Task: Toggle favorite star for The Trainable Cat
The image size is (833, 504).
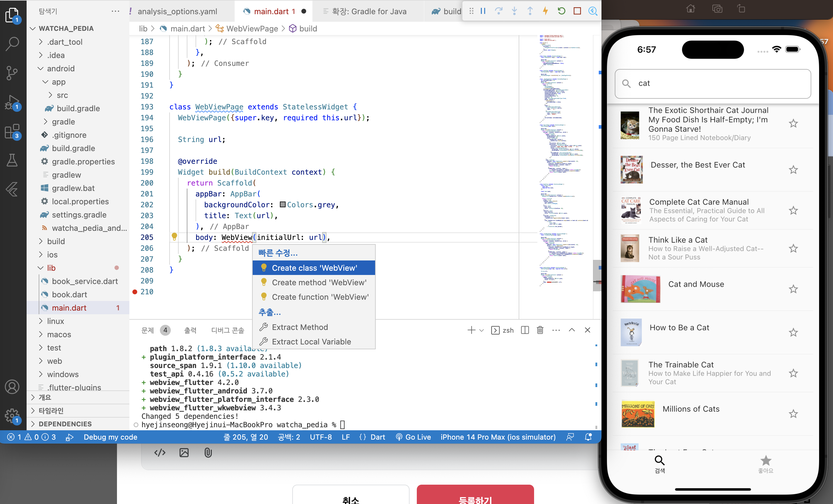Action: click(793, 373)
